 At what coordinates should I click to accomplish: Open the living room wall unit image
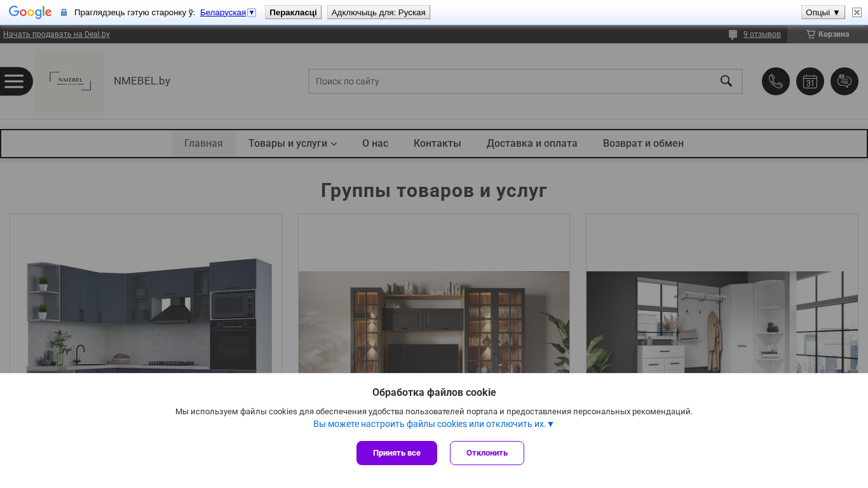(434, 323)
